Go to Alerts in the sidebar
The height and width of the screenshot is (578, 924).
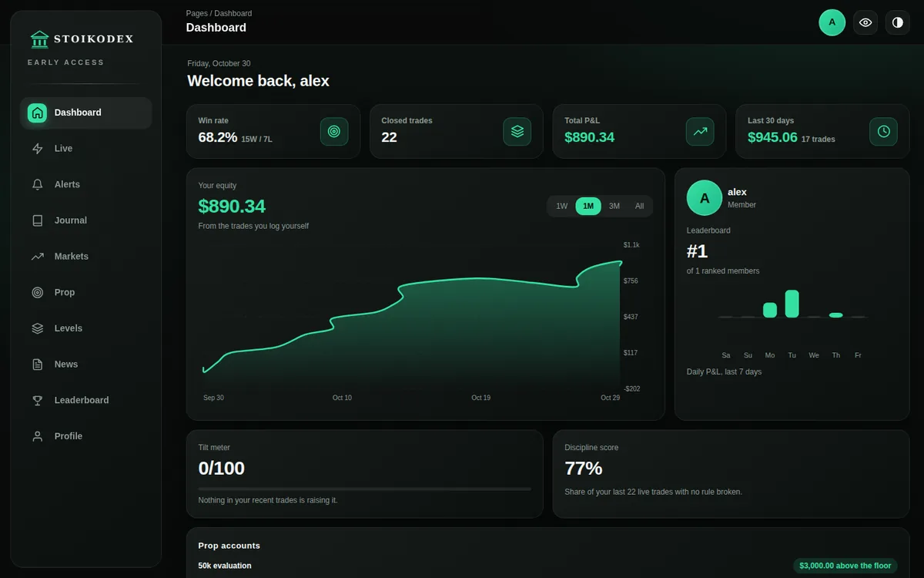[86, 184]
